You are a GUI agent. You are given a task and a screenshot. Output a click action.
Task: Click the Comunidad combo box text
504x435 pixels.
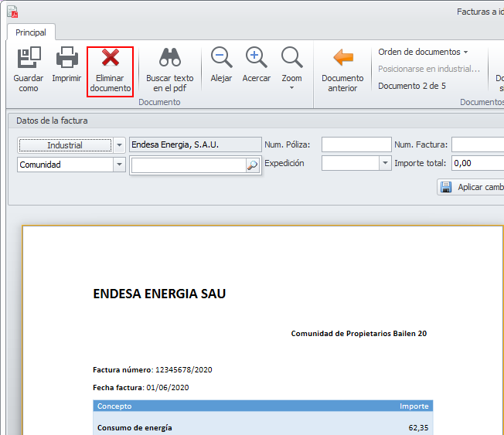[x=65, y=165]
